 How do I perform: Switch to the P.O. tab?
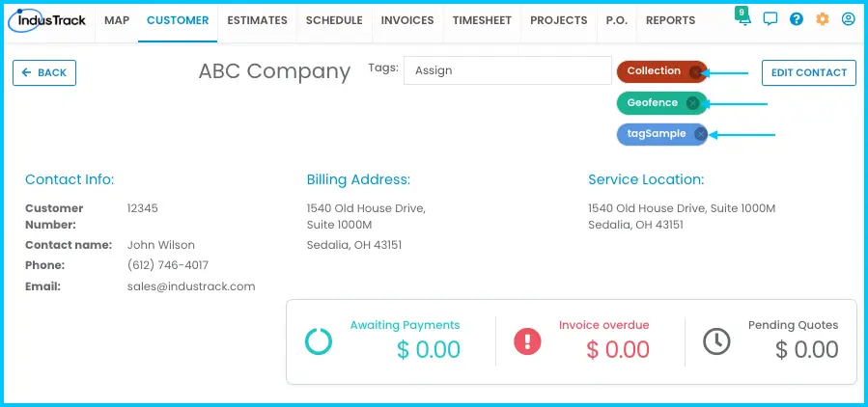(617, 20)
